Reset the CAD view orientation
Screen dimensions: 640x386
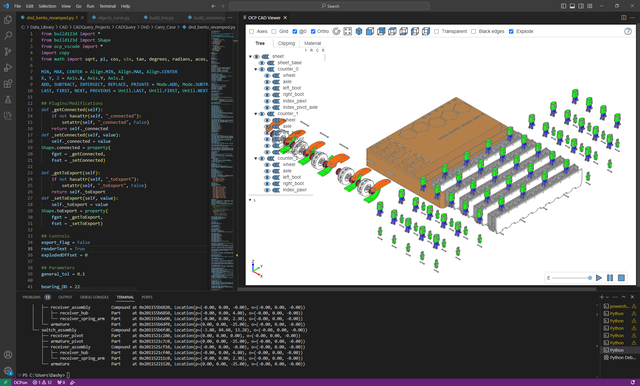coord(336,31)
